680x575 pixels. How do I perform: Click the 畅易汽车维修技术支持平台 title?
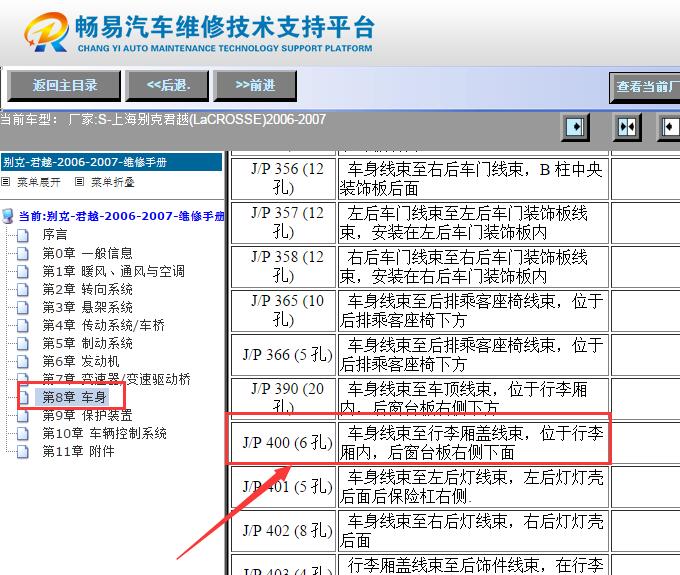pyautogui.click(x=225, y=27)
